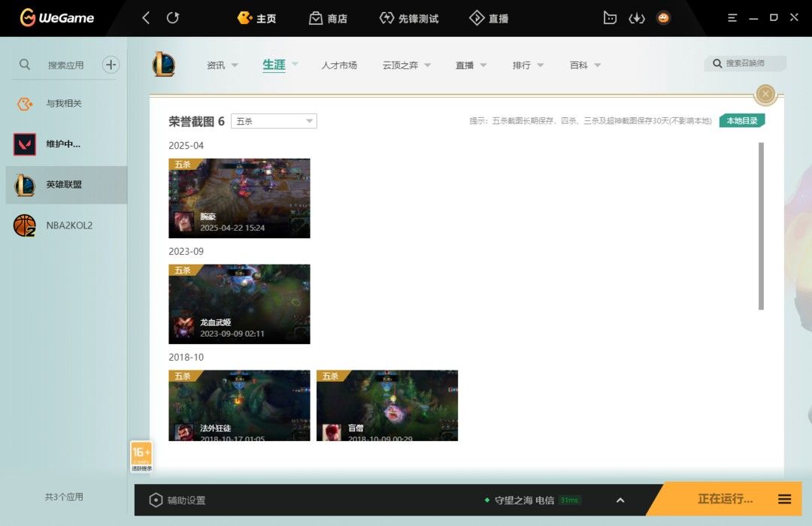Click the 荣誉截图 6 heading
The height and width of the screenshot is (526, 812).
196,121
